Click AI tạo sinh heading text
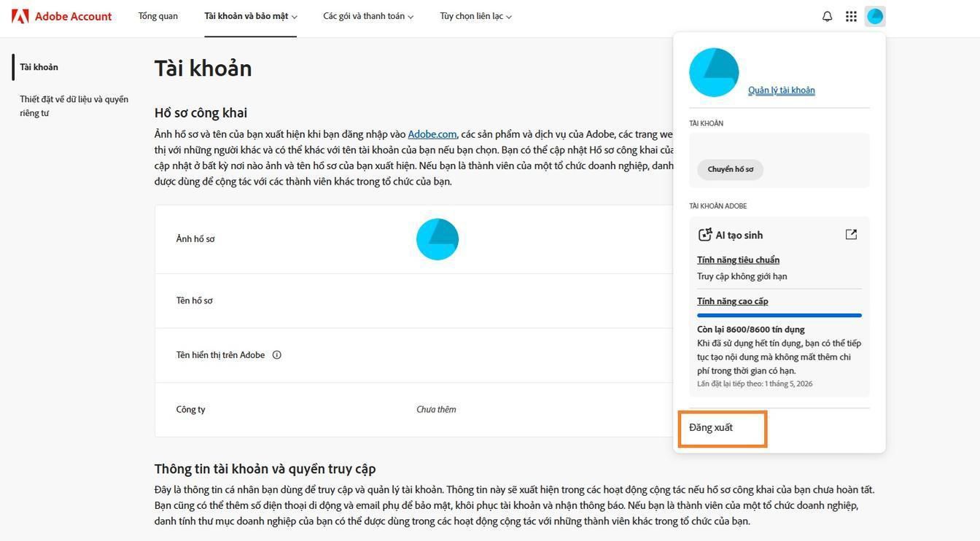 tap(739, 235)
